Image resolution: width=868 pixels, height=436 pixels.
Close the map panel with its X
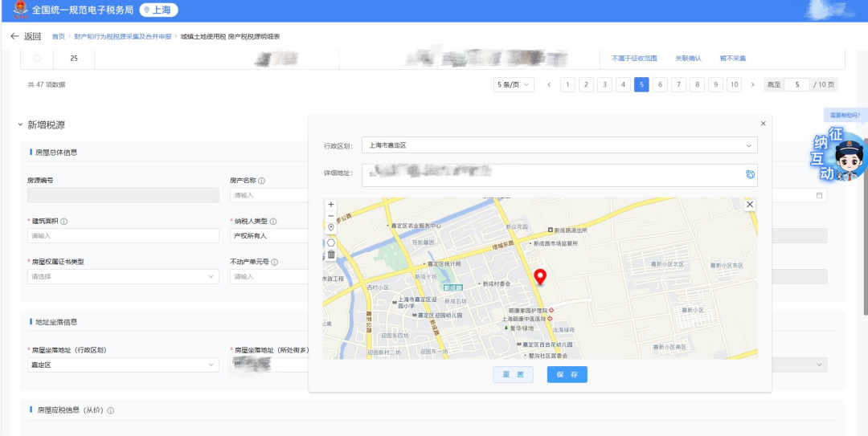click(750, 205)
